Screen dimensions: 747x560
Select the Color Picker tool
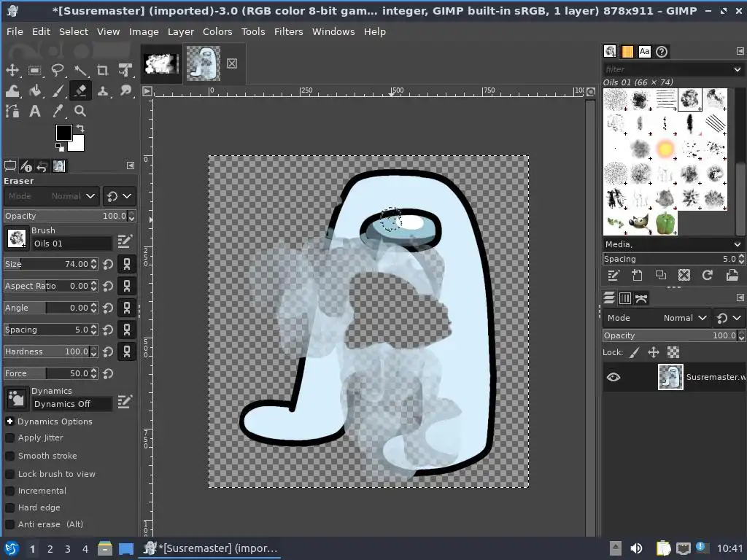tap(58, 111)
